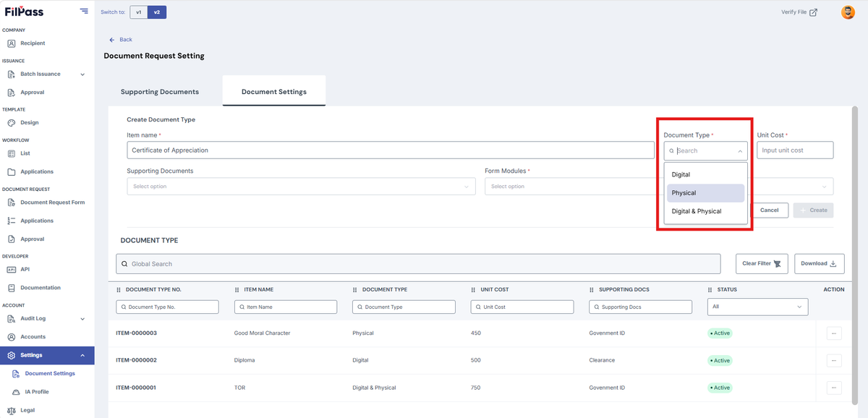Click the Batch Issuance sidebar icon
This screenshot has height=418, width=868.
pos(12,74)
